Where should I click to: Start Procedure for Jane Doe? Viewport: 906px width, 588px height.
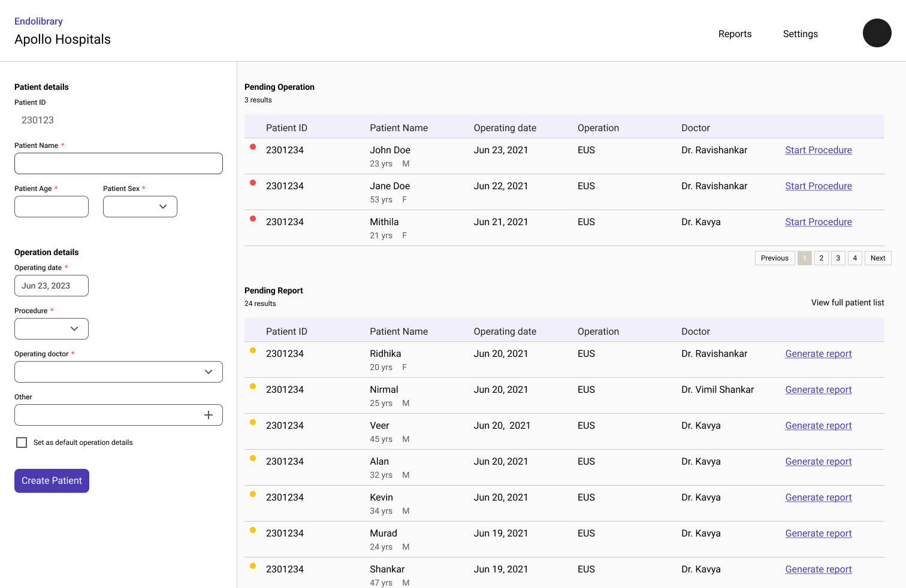[x=819, y=186]
